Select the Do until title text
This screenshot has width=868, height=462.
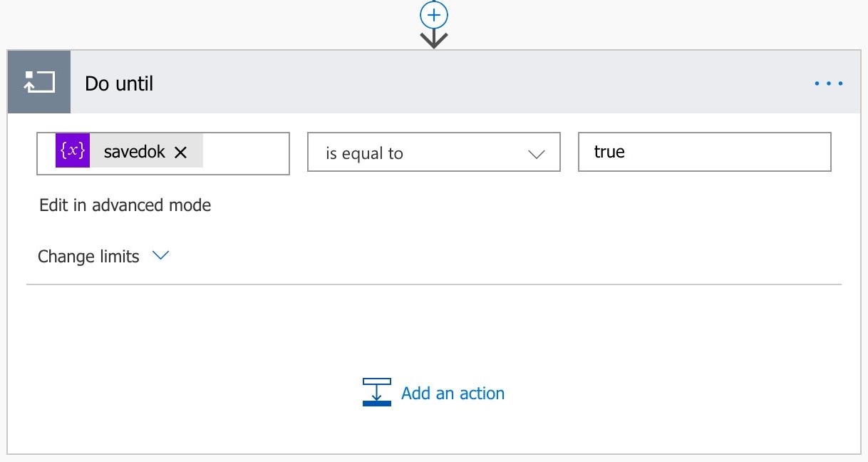tap(119, 83)
